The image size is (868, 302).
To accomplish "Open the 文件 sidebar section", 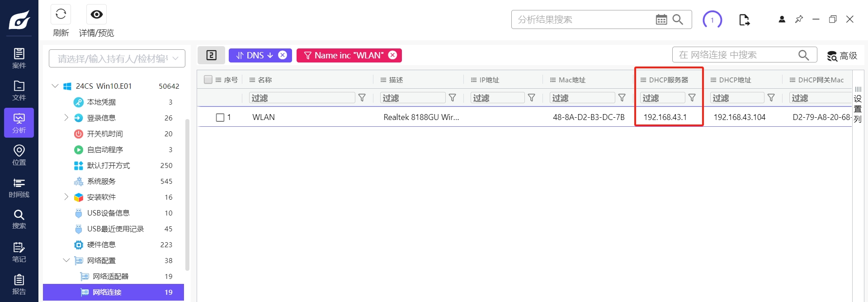I will (19, 91).
